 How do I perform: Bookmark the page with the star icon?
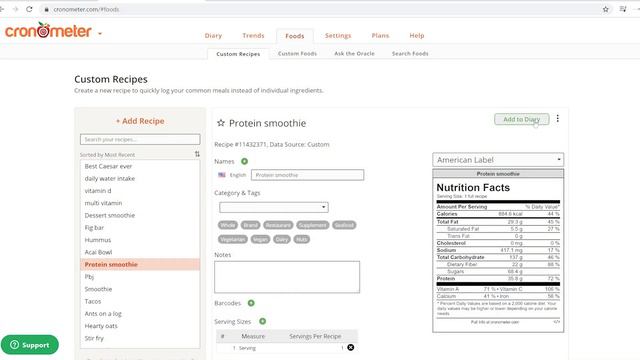coord(606,9)
